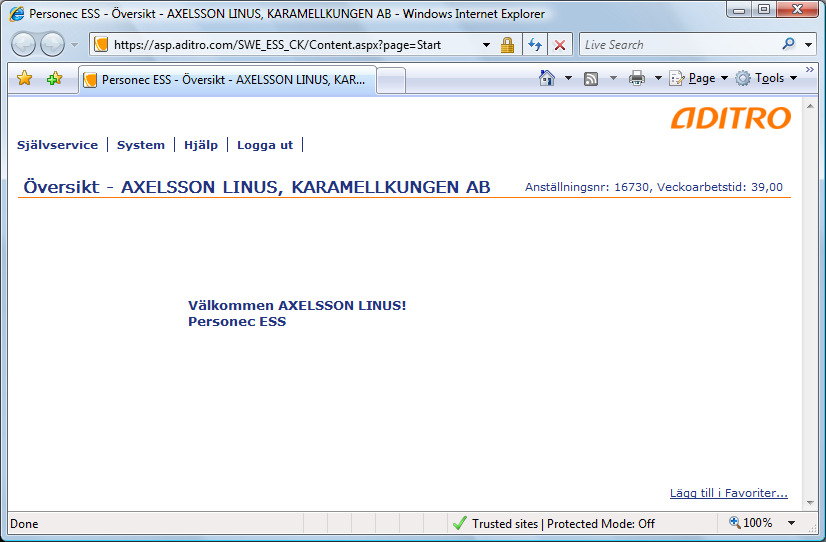Open a new blank tab

click(x=391, y=81)
